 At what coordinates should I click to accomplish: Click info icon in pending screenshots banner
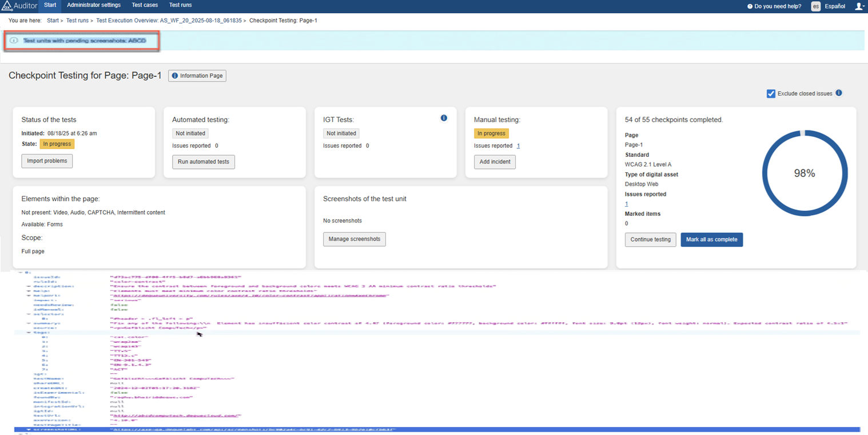tap(14, 41)
